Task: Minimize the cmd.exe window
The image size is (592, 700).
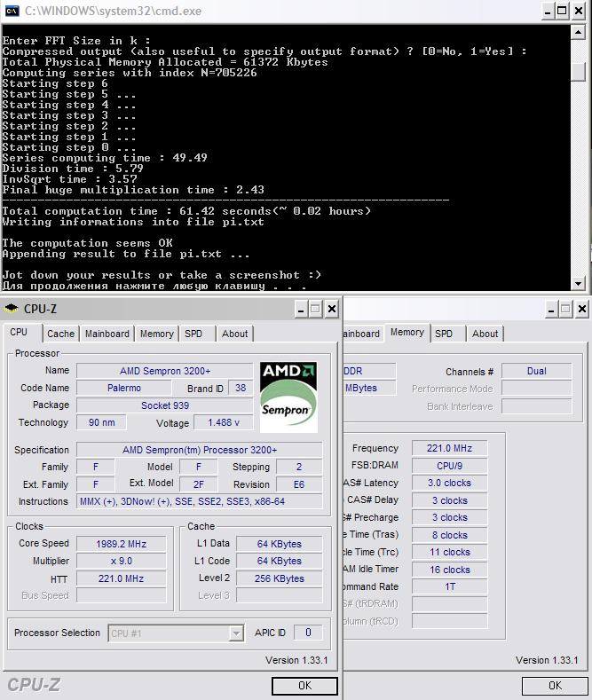Action: pyautogui.click(x=549, y=11)
